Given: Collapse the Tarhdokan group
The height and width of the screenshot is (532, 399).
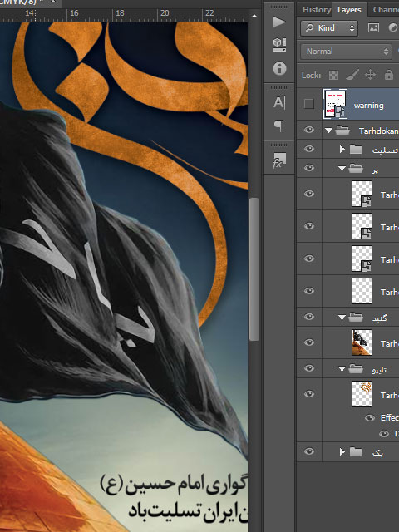Looking at the screenshot, I should pyautogui.click(x=328, y=131).
